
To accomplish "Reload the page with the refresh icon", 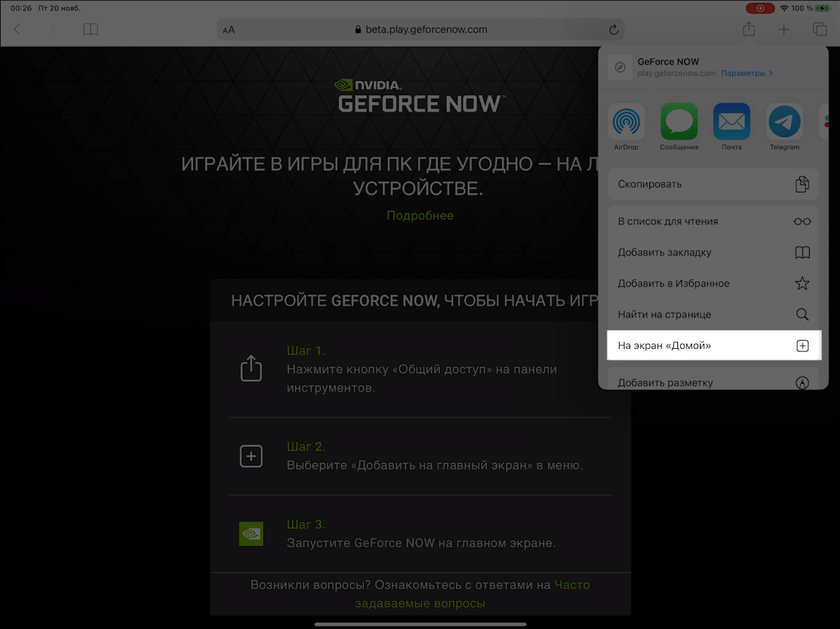I will click(613, 30).
